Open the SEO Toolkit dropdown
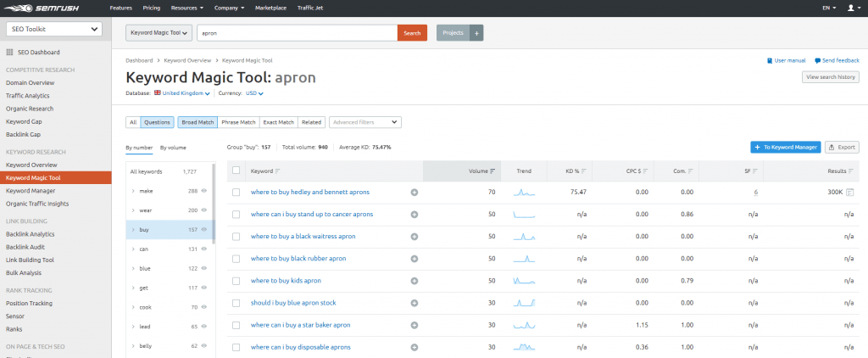This screenshot has height=358, width=868. [x=53, y=30]
